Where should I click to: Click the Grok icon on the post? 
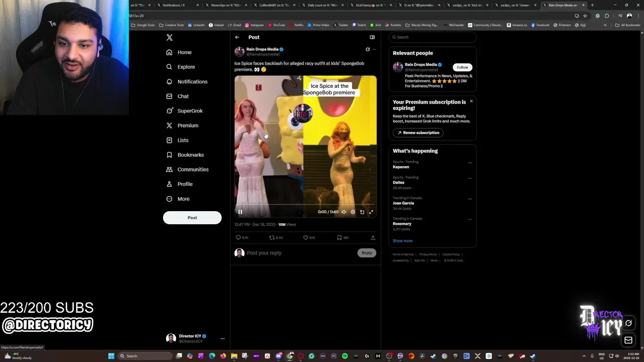pos(367,49)
